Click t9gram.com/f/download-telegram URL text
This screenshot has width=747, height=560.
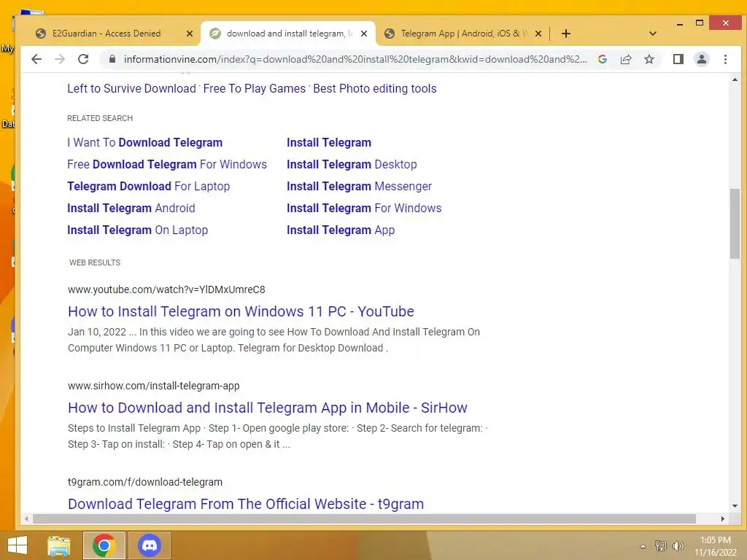tap(145, 482)
